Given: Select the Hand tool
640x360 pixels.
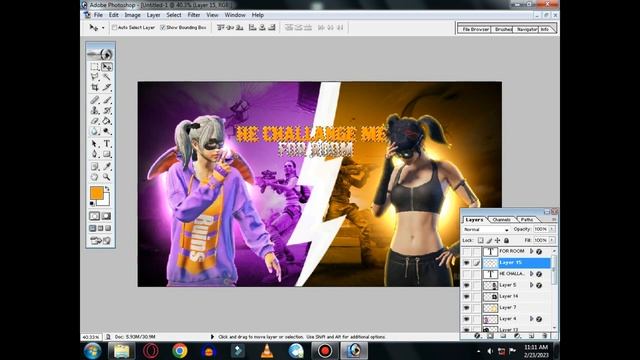Looking at the screenshot, I should tap(95, 177).
